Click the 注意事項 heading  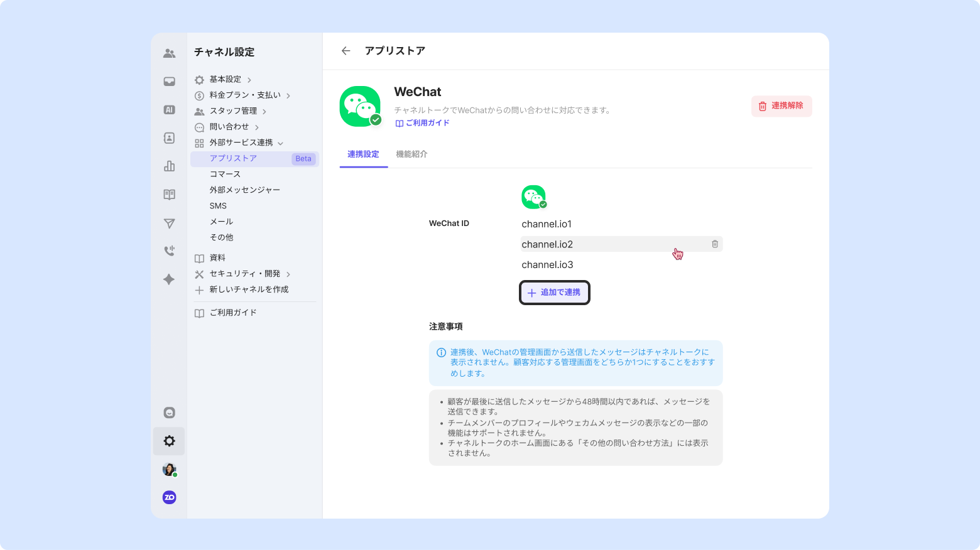pyautogui.click(x=446, y=326)
